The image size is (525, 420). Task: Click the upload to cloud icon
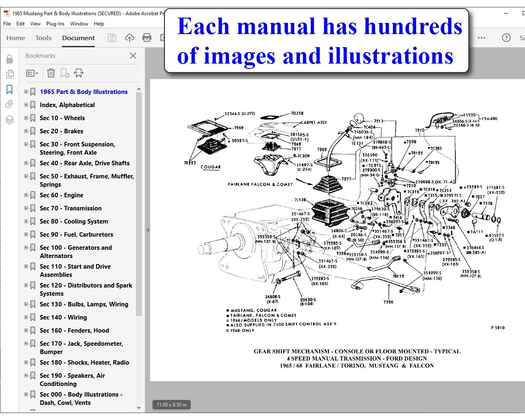130,38
